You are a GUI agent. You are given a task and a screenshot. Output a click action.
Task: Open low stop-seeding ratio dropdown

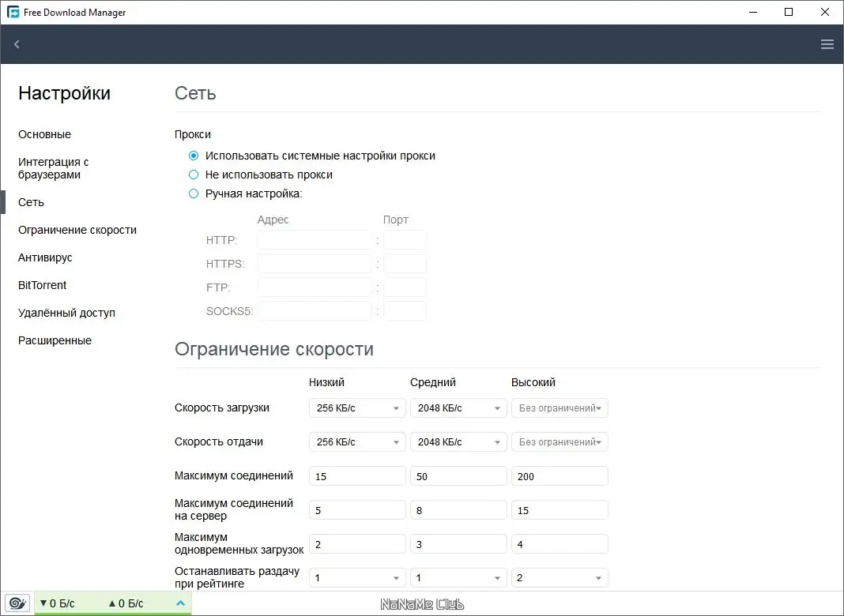[x=357, y=578]
